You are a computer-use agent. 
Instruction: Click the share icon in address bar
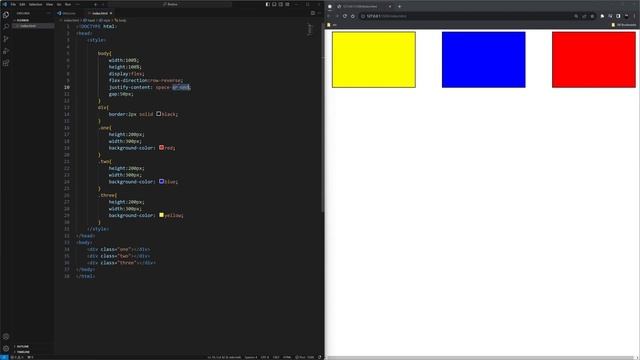pyautogui.click(x=584, y=16)
